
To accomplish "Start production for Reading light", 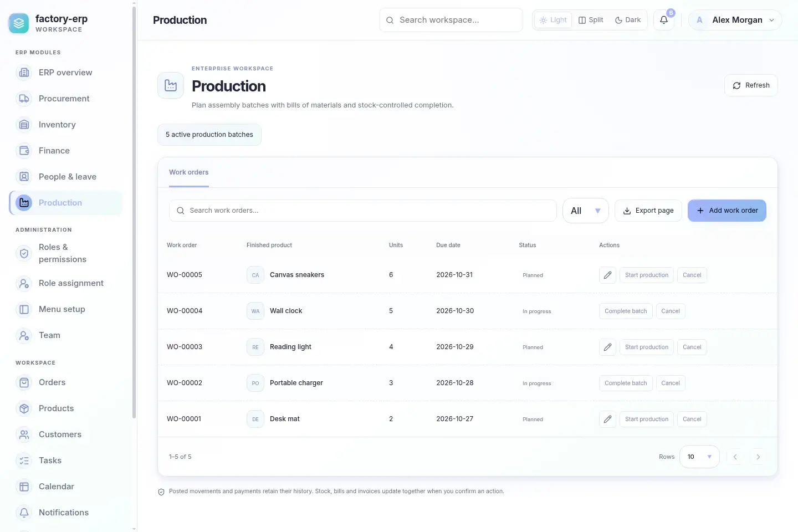I will 646,347.
